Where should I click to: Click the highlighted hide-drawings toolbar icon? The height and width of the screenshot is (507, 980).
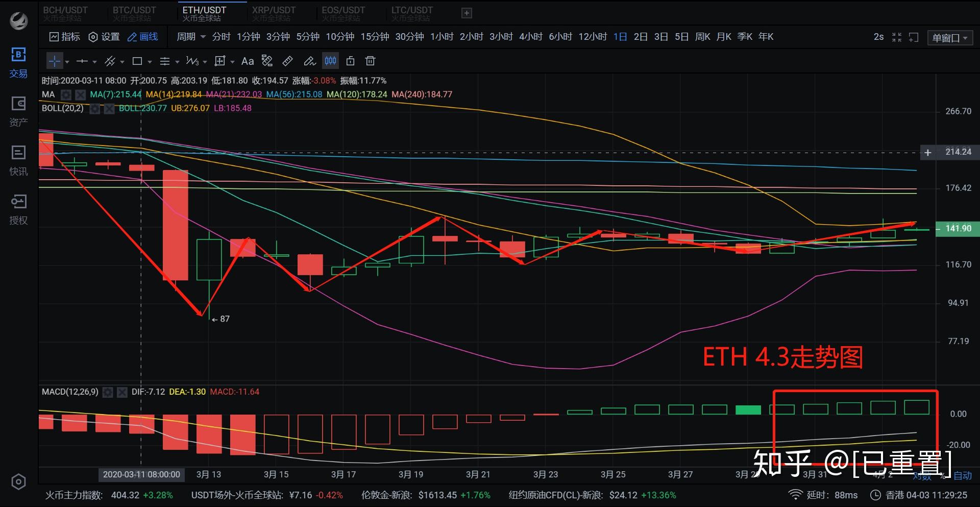(330, 61)
